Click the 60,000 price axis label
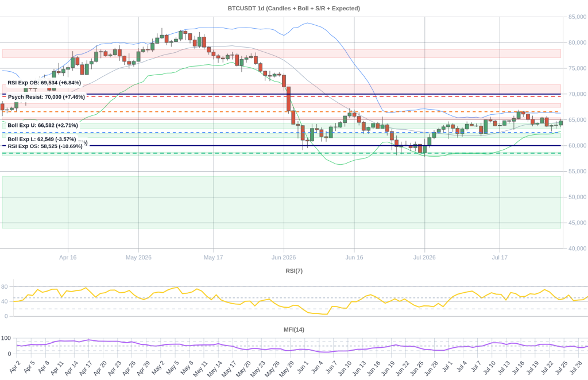Viewport: 588px width, 380px height. [x=577, y=145]
